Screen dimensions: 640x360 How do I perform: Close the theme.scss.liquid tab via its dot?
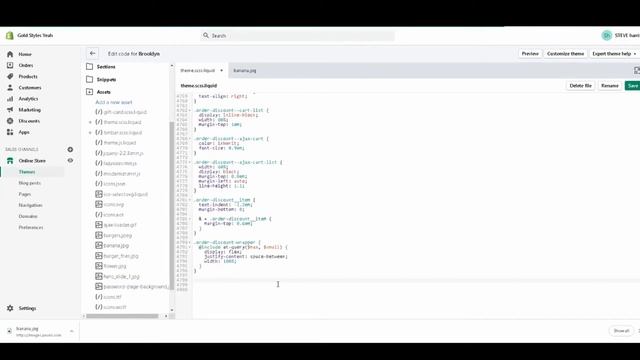(x=222, y=71)
